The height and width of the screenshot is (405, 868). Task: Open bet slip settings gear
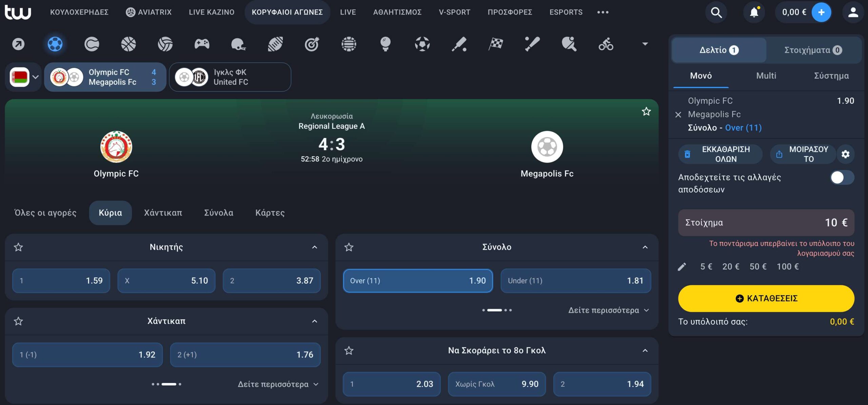point(845,154)
